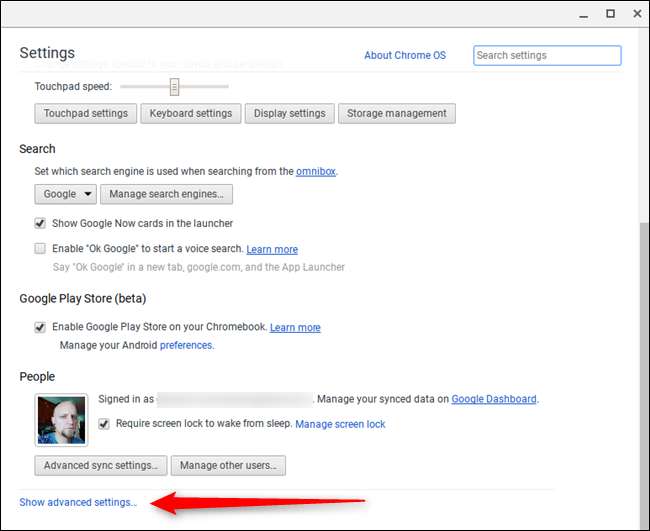Open Storage management

(x=397, y=114)
